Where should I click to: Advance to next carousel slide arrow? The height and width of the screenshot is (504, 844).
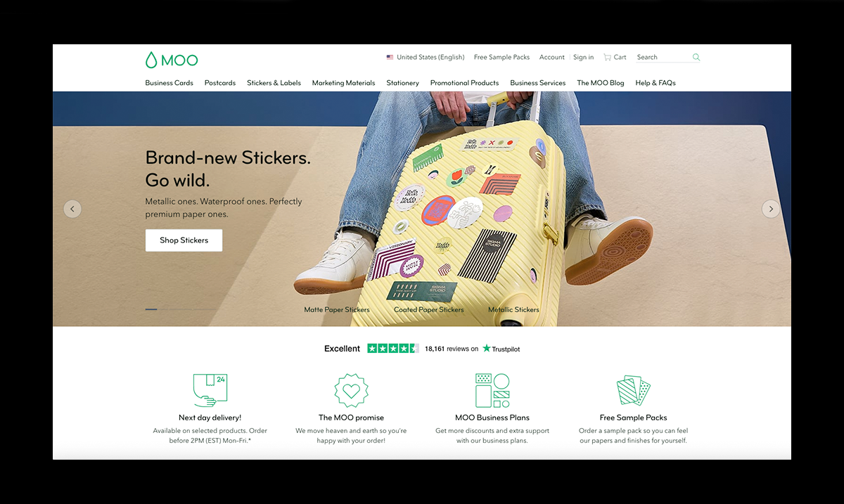click(x=771, y=209)
